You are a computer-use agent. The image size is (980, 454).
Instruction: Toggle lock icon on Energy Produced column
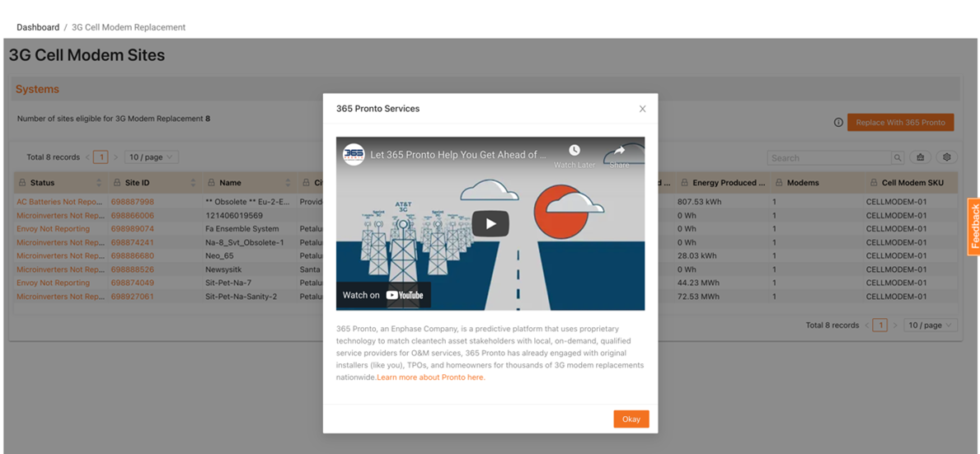tap(684, 183)
